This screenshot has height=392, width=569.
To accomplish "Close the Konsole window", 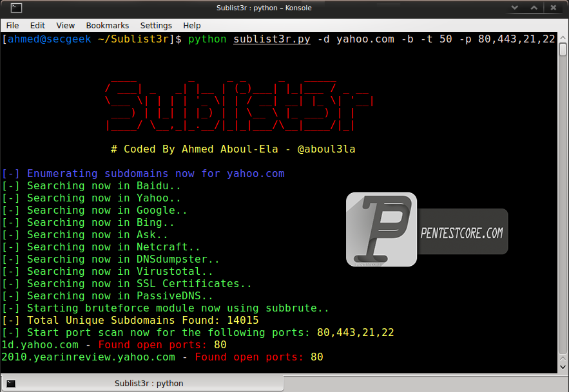I will click(x=553, y=8).
